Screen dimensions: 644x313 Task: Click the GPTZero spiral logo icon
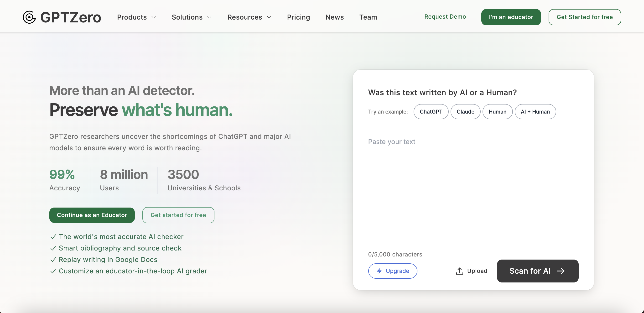(x=29, y=17)
